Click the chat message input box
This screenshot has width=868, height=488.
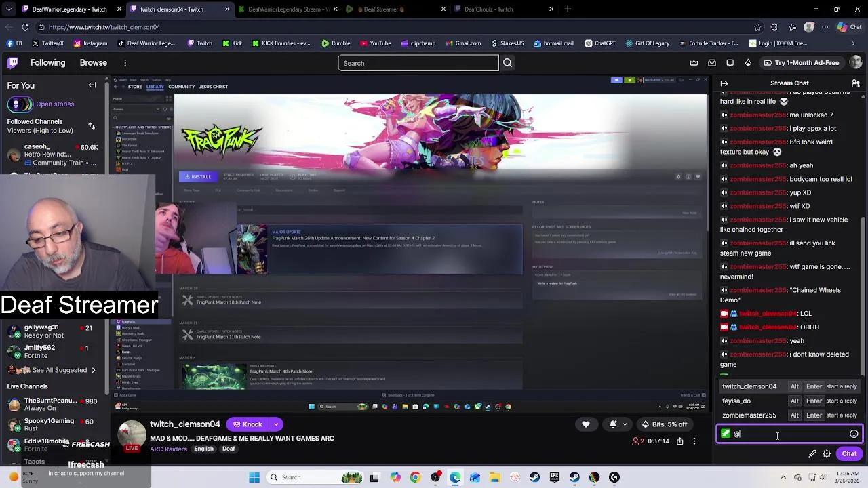point(790,434)
